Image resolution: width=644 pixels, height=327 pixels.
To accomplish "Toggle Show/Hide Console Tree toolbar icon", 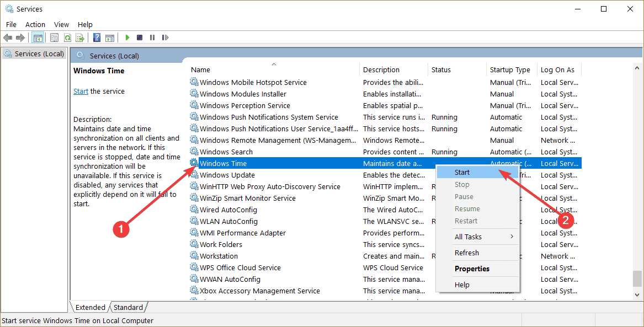I will [x=38, y=37].
